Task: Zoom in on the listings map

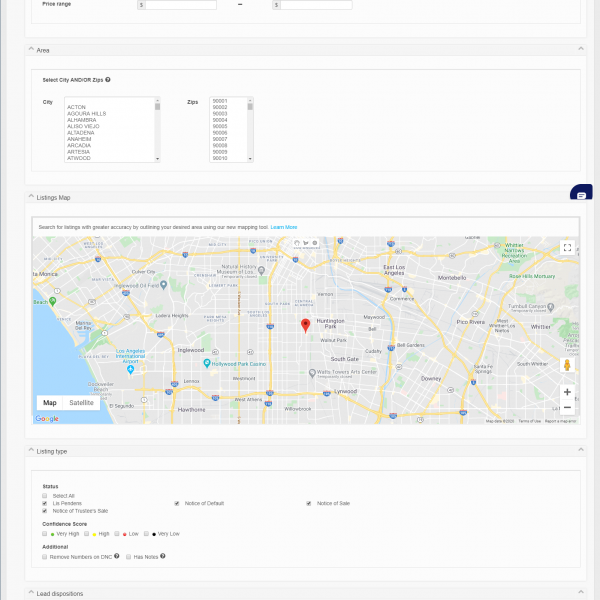Action: coord(567,392)
